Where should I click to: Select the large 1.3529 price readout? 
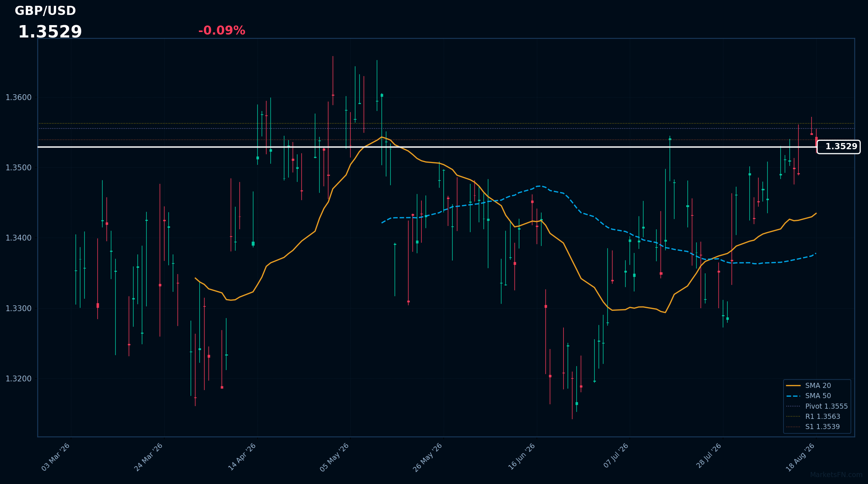point(50,32)
